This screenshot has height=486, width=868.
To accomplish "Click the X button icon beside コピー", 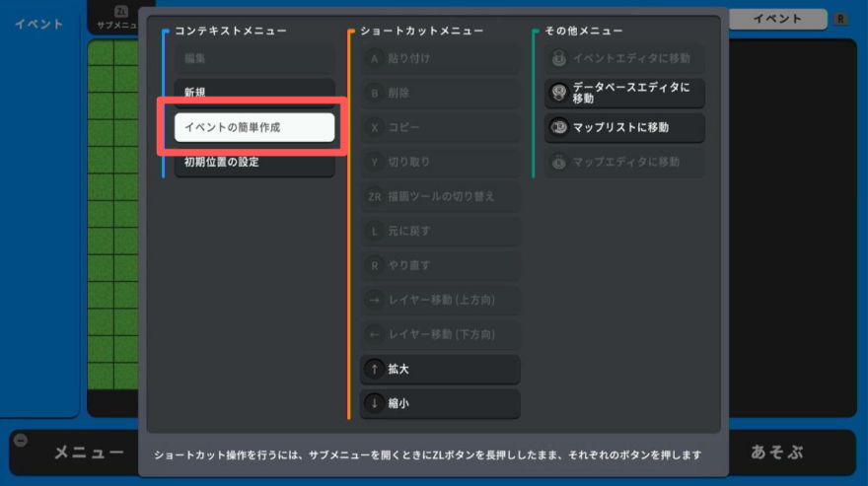I will (x=374, y=127).
